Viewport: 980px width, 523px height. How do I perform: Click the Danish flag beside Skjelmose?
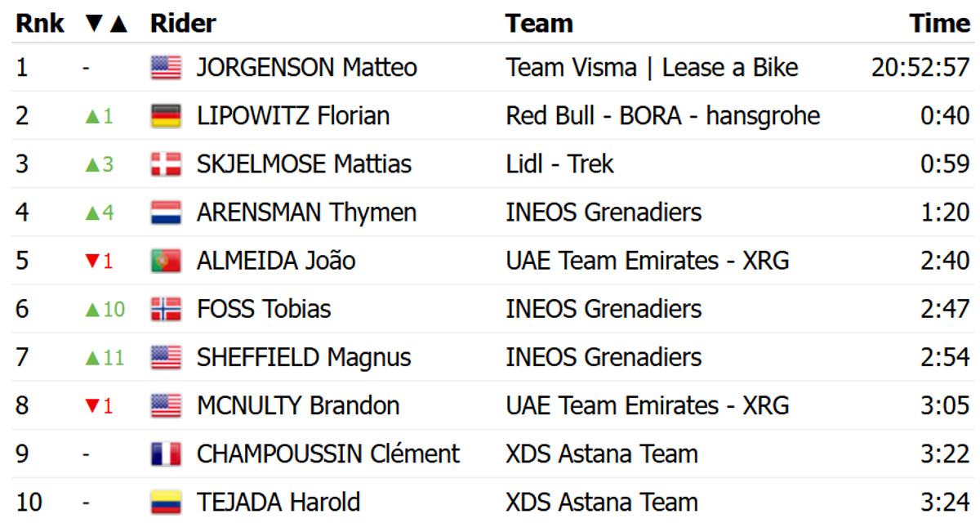[166, 164]
